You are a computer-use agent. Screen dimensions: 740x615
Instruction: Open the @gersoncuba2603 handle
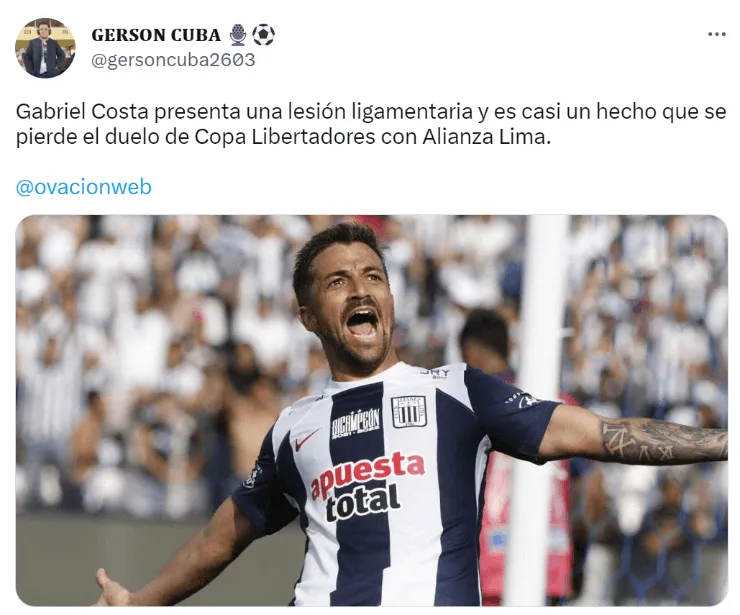click(x=173, y=60)
